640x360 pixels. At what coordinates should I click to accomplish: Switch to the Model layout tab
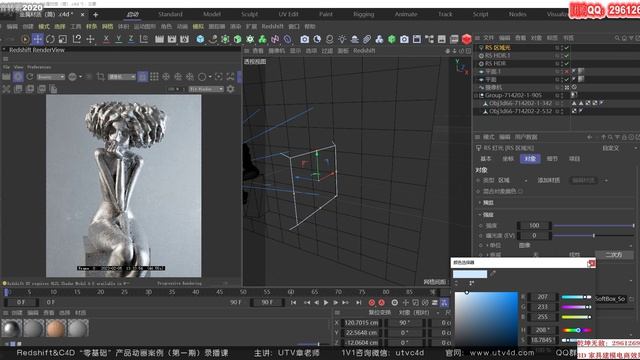[212, 14]
